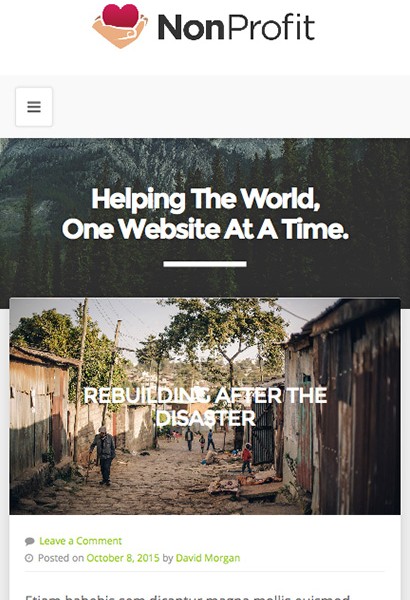The height and width of the screenshot is (600, 410).
Task: Click the speech bubble comment icon
Action: 29,541
